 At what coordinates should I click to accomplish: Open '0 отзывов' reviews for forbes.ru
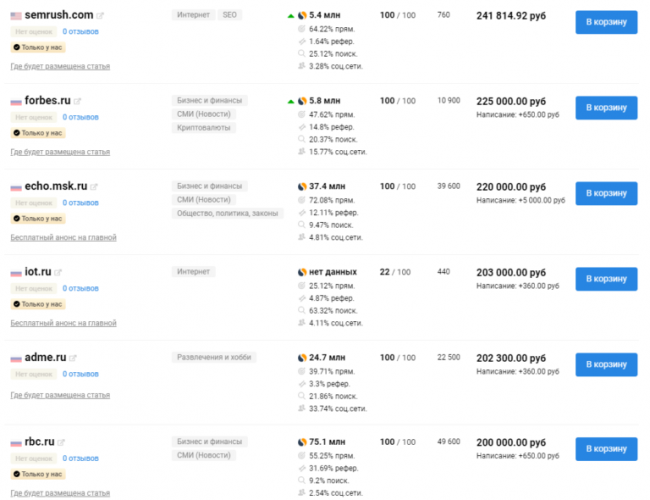coord(80,117)
